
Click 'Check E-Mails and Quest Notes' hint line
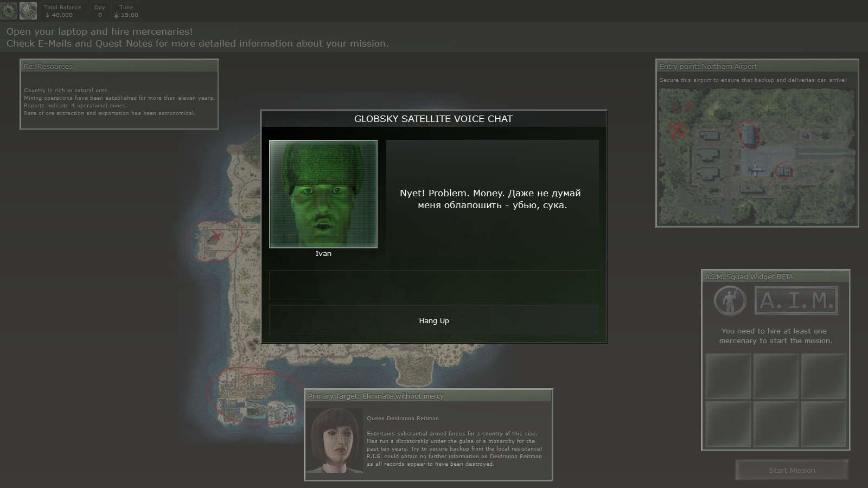pos(197,43)
